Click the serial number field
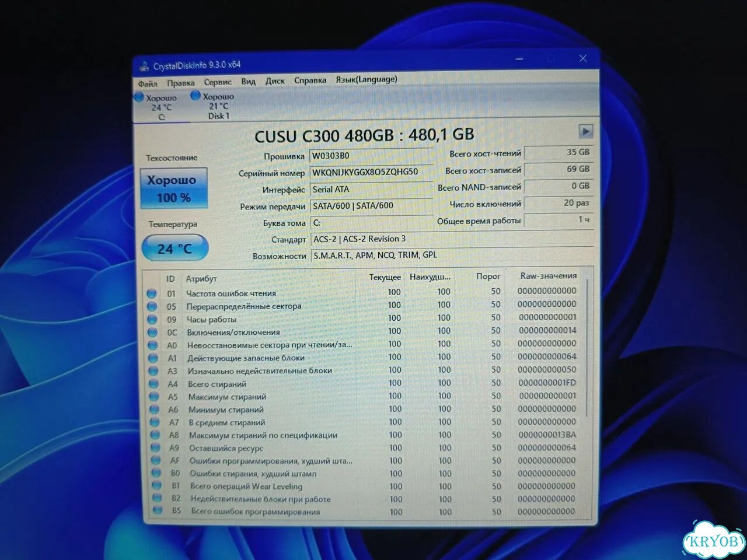747x560 pixels. (371, 172)
